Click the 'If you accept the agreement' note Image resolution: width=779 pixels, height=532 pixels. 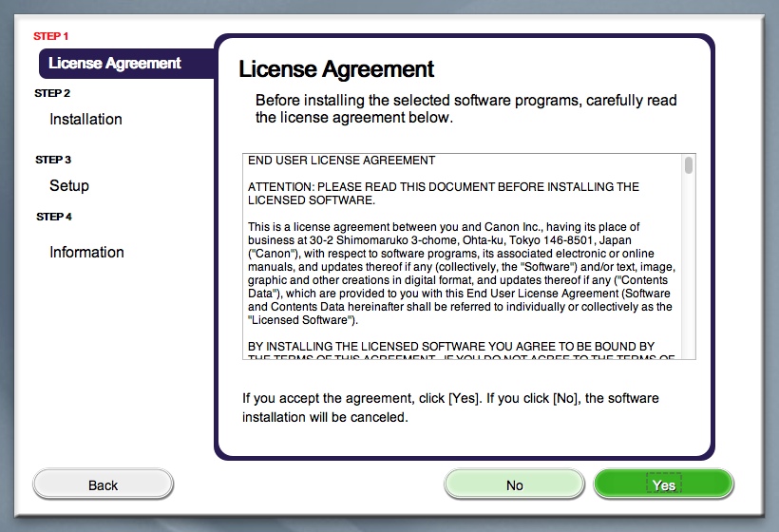[449, 408]
